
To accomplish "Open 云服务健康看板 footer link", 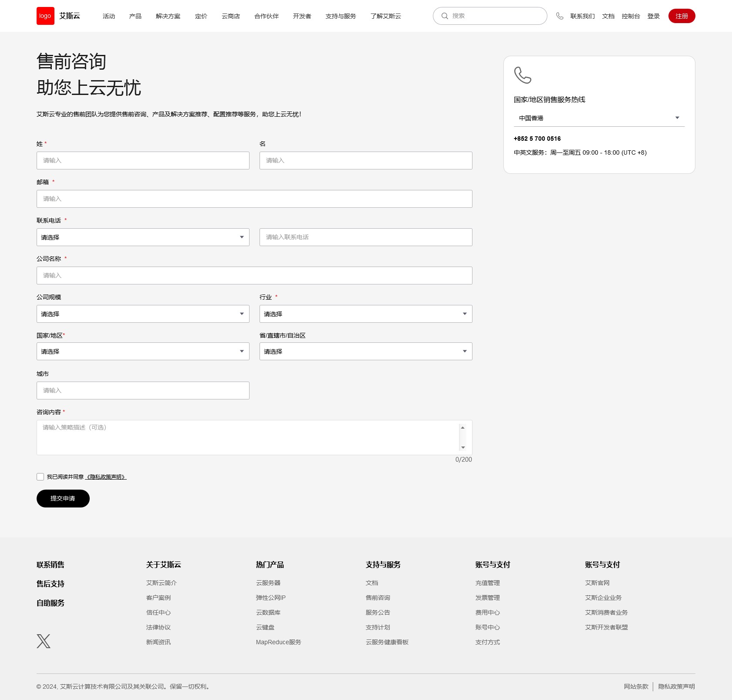I will (387, 642).
